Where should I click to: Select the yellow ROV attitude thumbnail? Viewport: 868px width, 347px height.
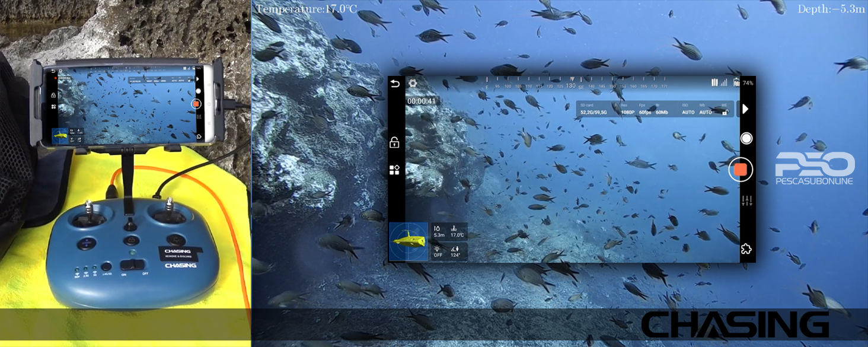click(408, 241)
